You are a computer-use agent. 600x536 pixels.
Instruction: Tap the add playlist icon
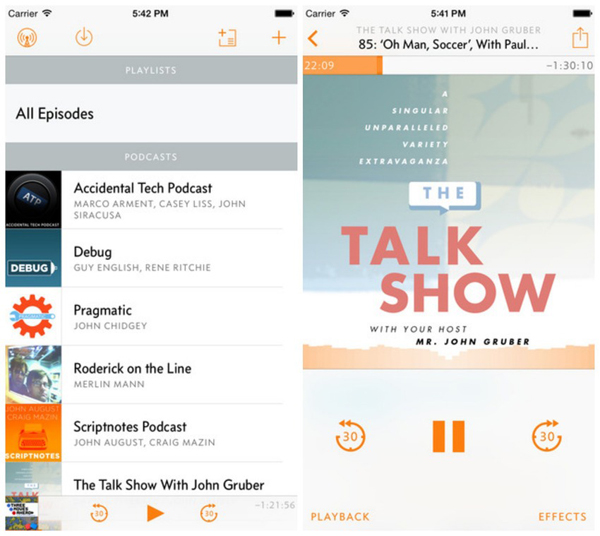[227, 37]
